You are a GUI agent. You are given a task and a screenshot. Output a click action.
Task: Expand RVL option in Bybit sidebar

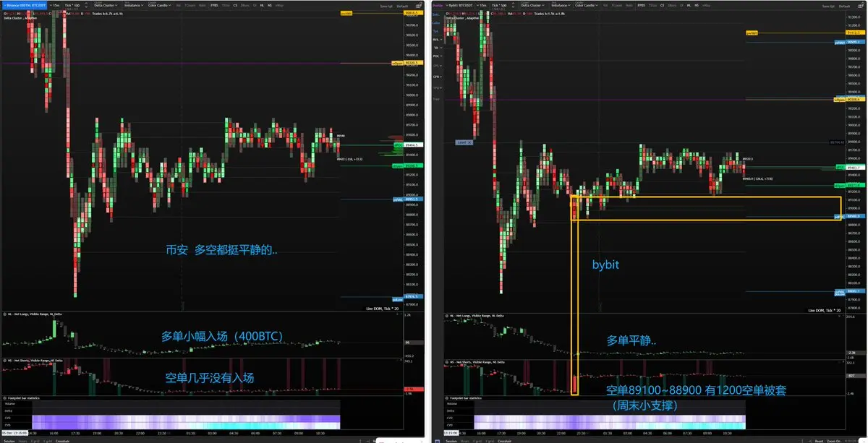click(437, 39)
